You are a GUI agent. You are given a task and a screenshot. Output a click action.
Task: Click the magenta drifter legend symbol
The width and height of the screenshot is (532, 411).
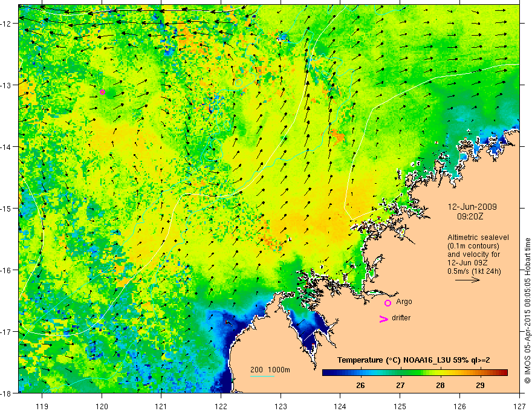pos(383,319)
